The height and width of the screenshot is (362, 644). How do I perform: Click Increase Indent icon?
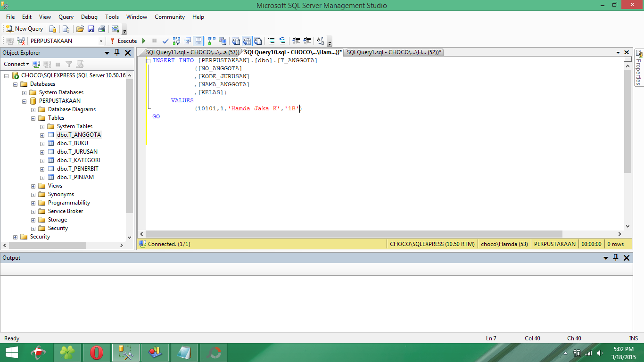click(x=307, y=41)
